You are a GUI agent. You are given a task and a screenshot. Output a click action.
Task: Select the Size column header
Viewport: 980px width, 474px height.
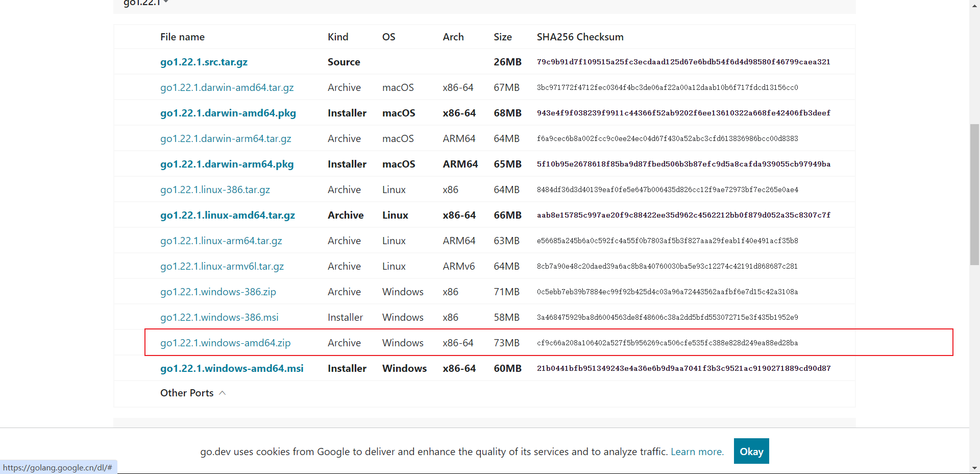pyautogui.click(x=503, y=37)
